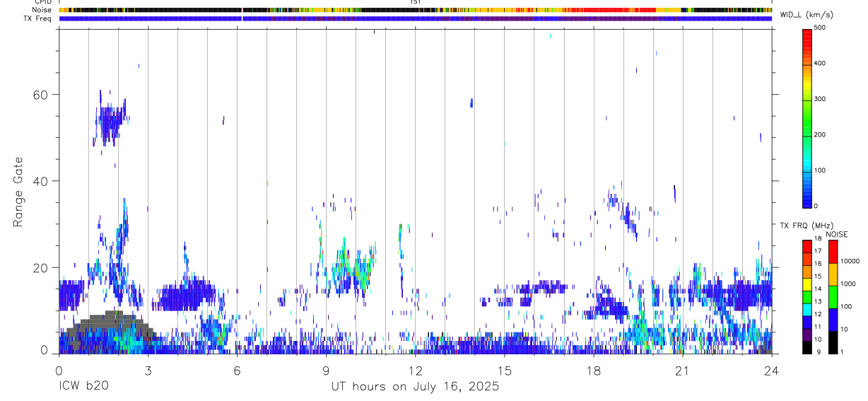Image resolution: width=868 pixels, height=401 pixels.
Task: Click the 60 tick on Range Gate axis
Action: [41, 95]
